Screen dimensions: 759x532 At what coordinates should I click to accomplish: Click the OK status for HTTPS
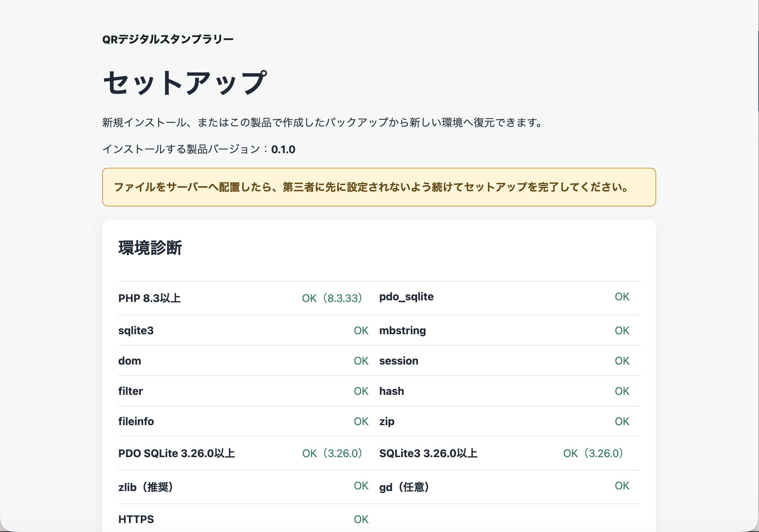(361, 519)
